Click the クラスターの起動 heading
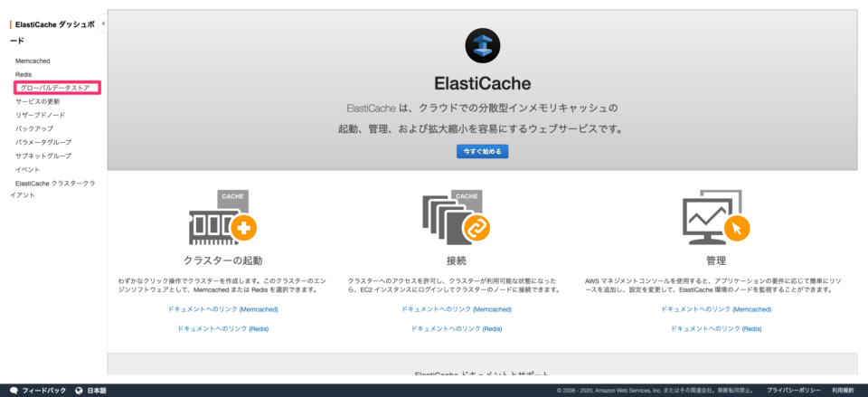This screenshot has width=868, height=397. click(222, 260)
